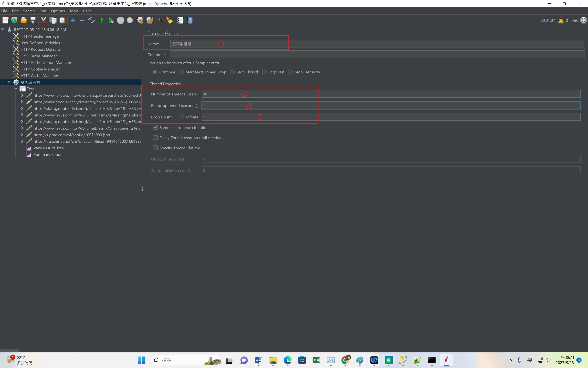Viewport: 588px width, 368px height.
Task: Click the Toggle enable/disable icon in the toolbar
Action: [91, 20]
